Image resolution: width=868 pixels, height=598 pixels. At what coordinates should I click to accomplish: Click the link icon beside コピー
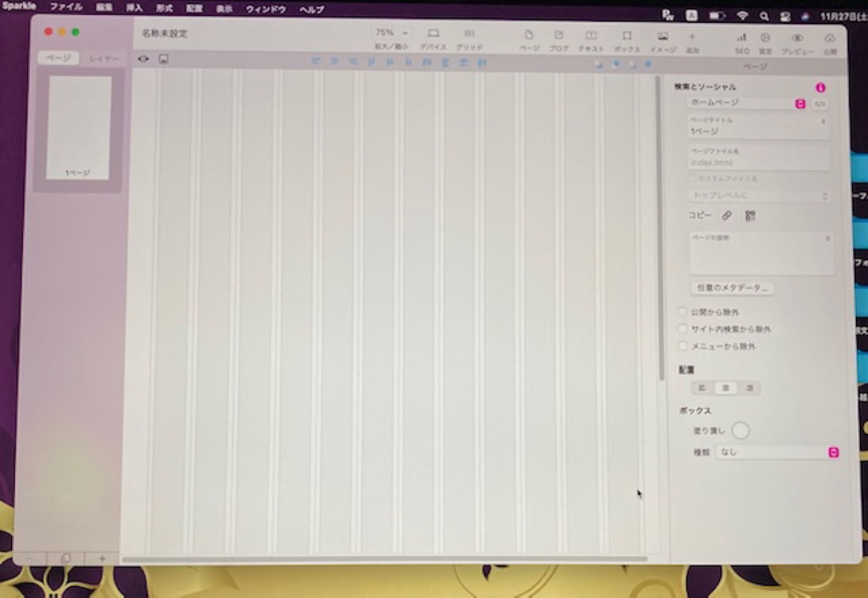tap(727, 215)
